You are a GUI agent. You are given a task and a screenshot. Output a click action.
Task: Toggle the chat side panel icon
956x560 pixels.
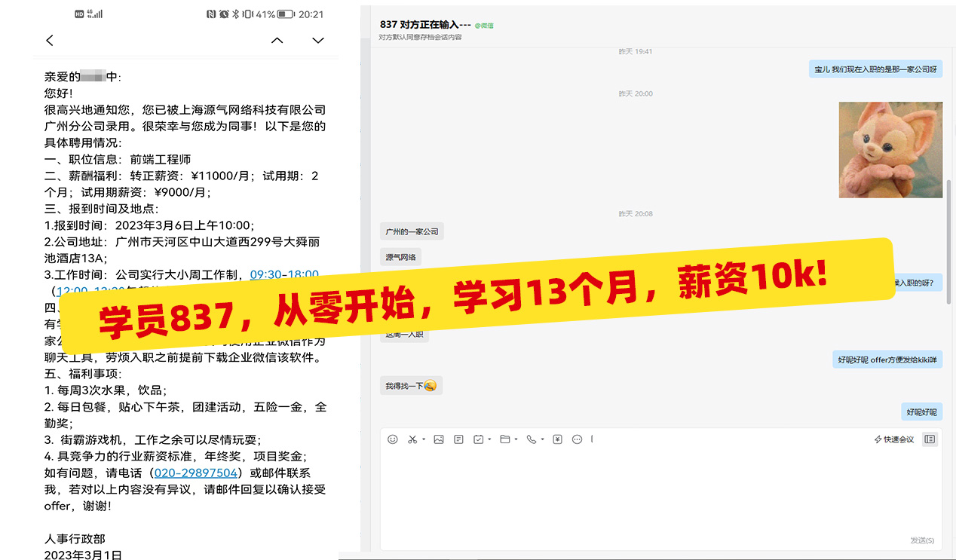930,439
